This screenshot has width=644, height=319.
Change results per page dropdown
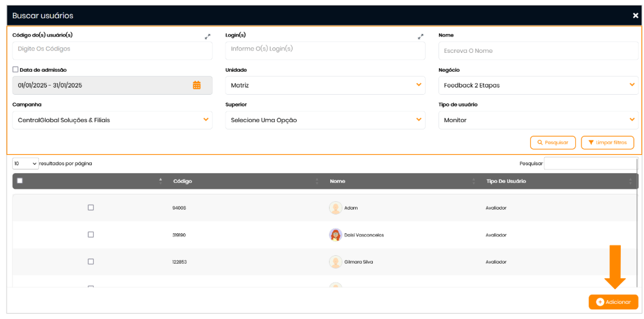click(x=26, y=163)
